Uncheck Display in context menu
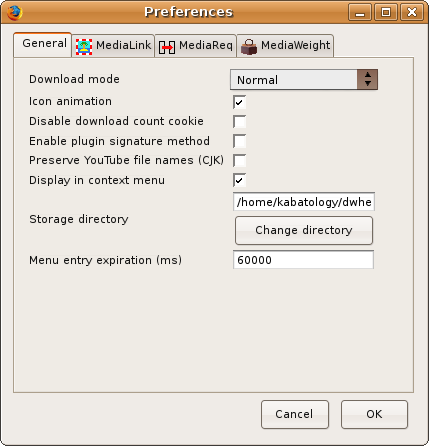This screenshot has width=429, height=446. click(239, 180)
